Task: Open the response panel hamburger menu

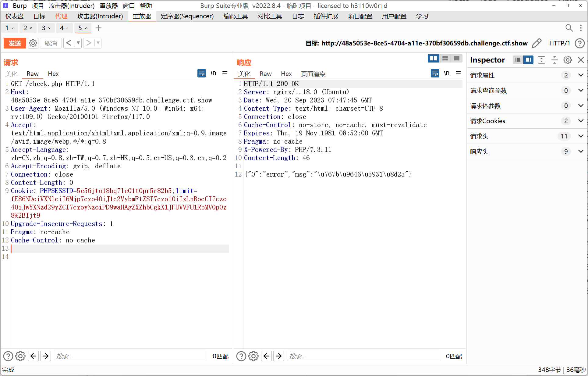Action: coord(458,73)
